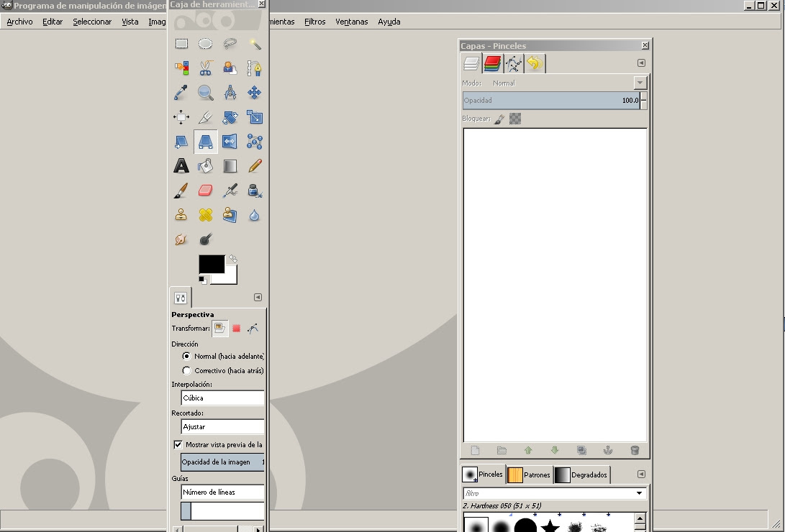The height and width of the screenshot is (532, 785).
Task: Select the Zoom magnifier tool
Action: point(205,93)
